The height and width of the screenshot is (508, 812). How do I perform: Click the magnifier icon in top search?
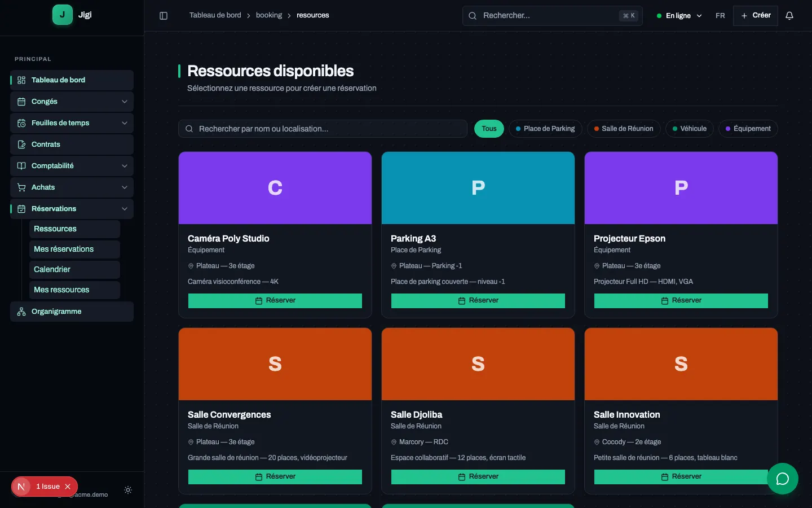tap(473, 16)
